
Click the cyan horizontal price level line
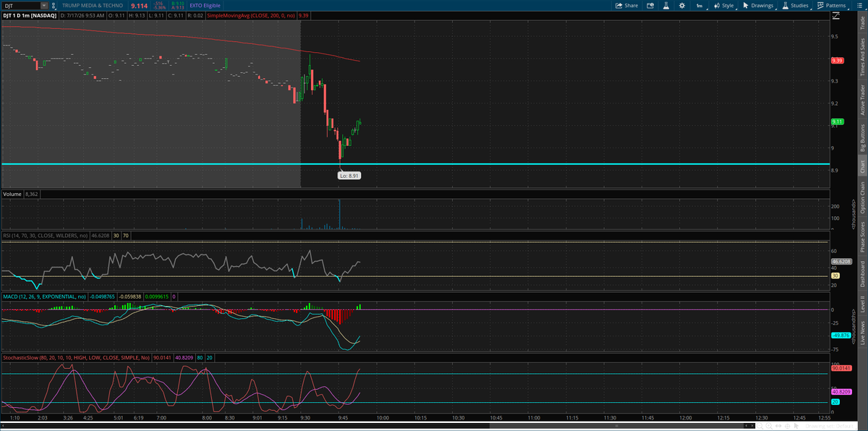pyautogui.click(x=414, y=164)
